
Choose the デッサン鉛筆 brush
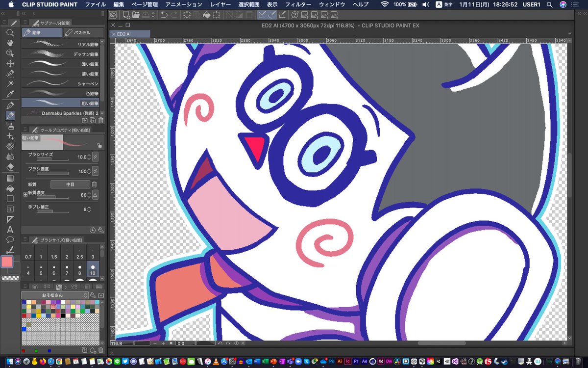61,54
